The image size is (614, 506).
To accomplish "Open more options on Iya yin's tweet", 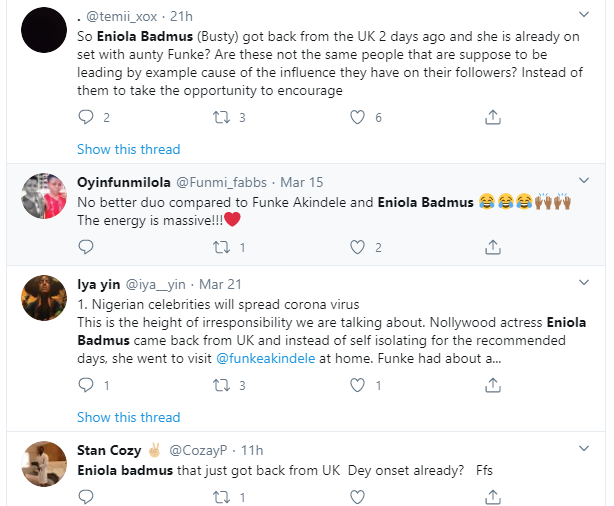I will 587,284.
